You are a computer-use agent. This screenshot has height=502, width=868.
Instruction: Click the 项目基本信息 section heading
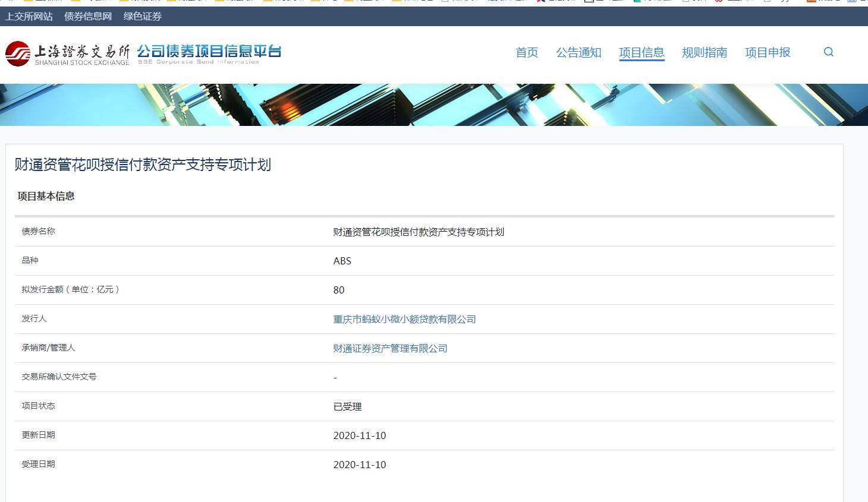(46, 196)
